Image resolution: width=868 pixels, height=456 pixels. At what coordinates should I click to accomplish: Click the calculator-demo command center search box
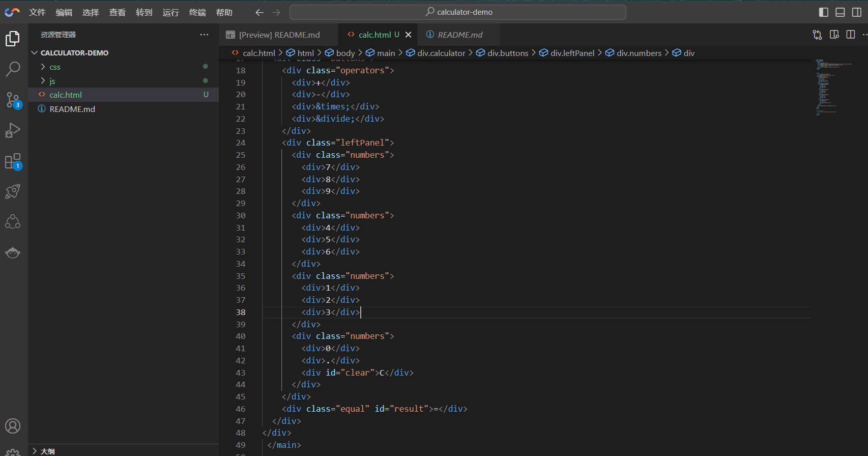[x=458, y=12]
